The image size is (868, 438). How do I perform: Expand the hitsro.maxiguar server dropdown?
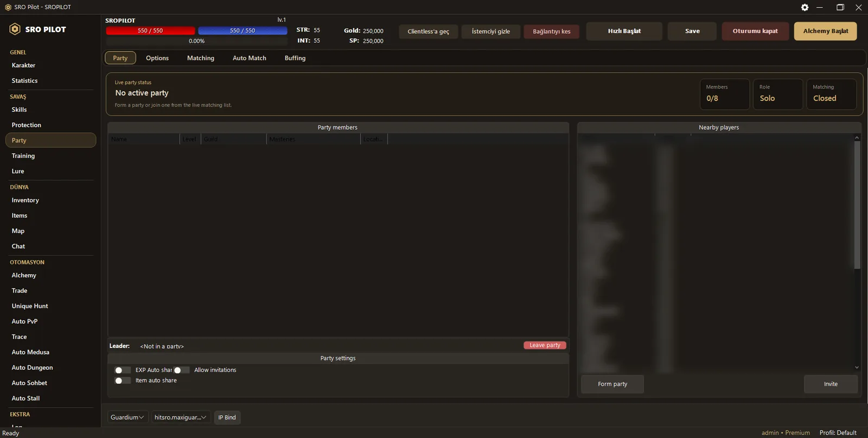(181, 417)
